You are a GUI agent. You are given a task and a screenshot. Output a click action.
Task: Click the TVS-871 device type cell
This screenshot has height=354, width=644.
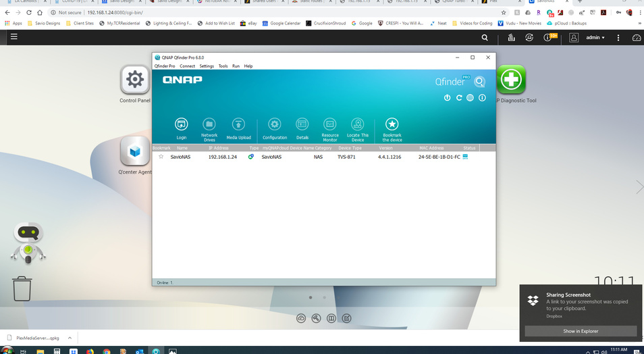coord(347,157)
